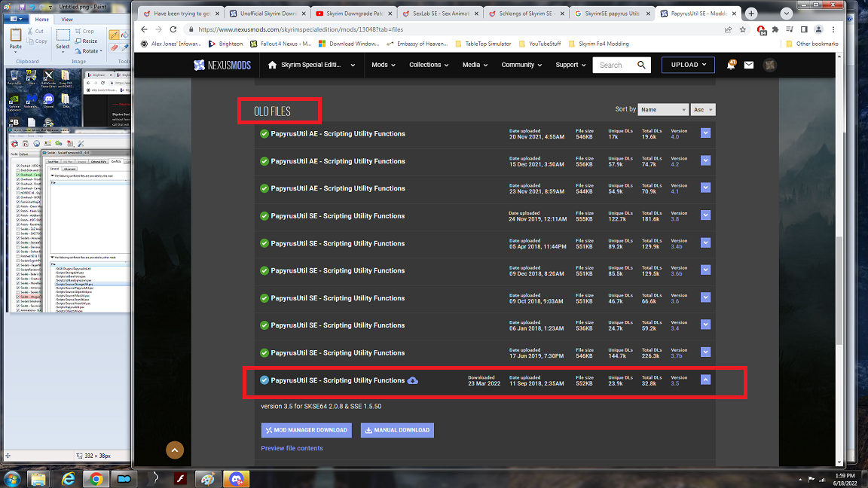Open the user avatar menu
Viewport: 868px width, 488px height.
[769, 65]
